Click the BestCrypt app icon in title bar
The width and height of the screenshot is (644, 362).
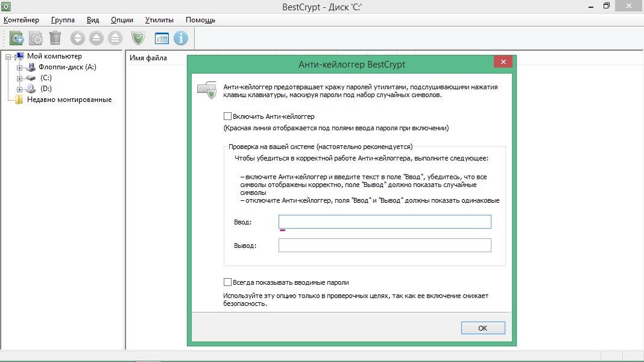[x=6, y=6]
